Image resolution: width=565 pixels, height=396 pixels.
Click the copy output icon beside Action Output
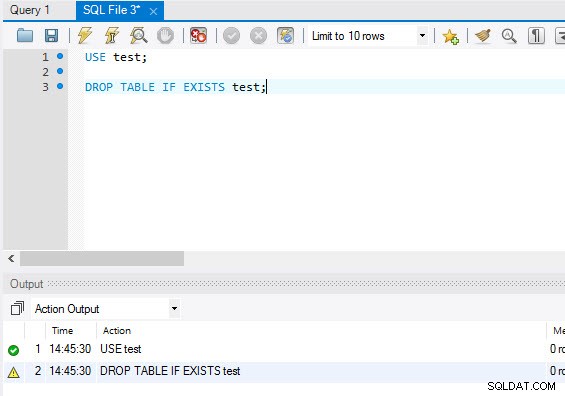17,308
